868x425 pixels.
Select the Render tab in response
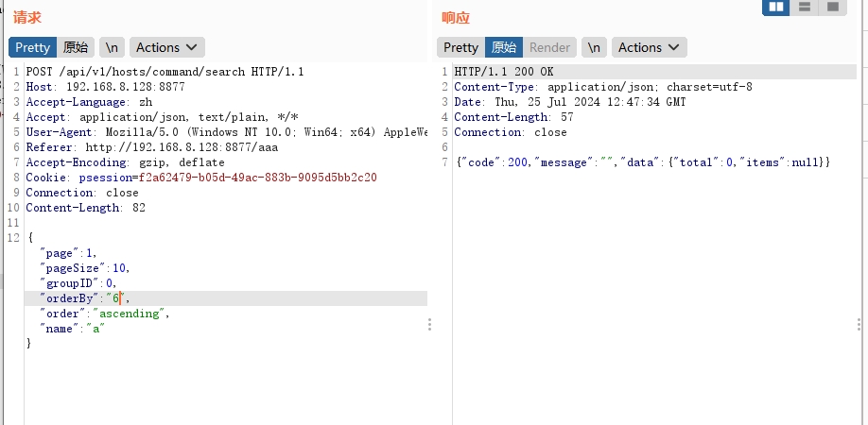549,47
